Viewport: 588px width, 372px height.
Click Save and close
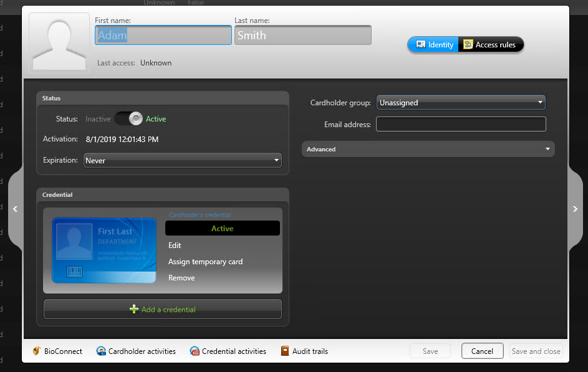point(536,351)
